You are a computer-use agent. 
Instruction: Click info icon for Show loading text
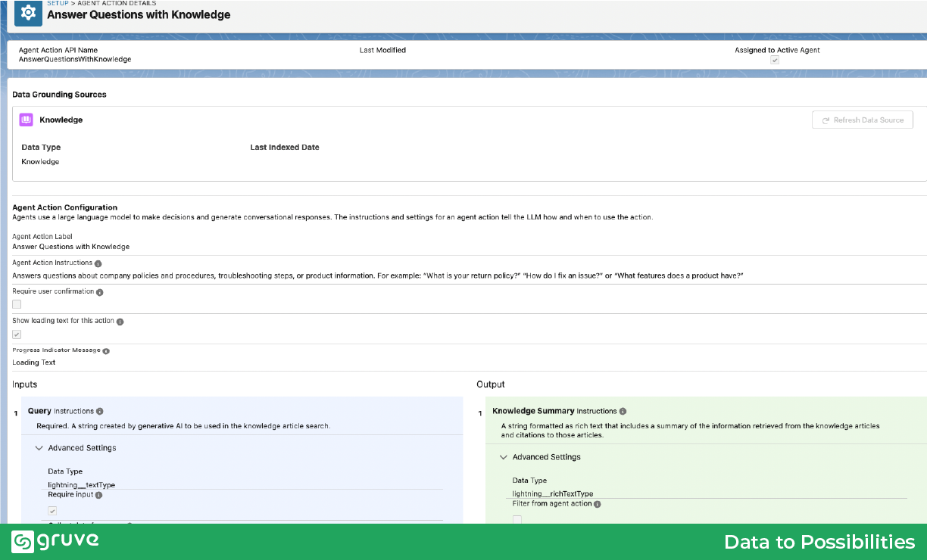(x=120, y=322)
